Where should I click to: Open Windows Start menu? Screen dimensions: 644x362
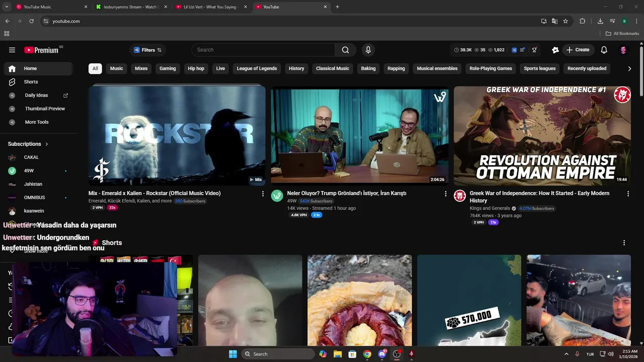(x=233, y=354)
